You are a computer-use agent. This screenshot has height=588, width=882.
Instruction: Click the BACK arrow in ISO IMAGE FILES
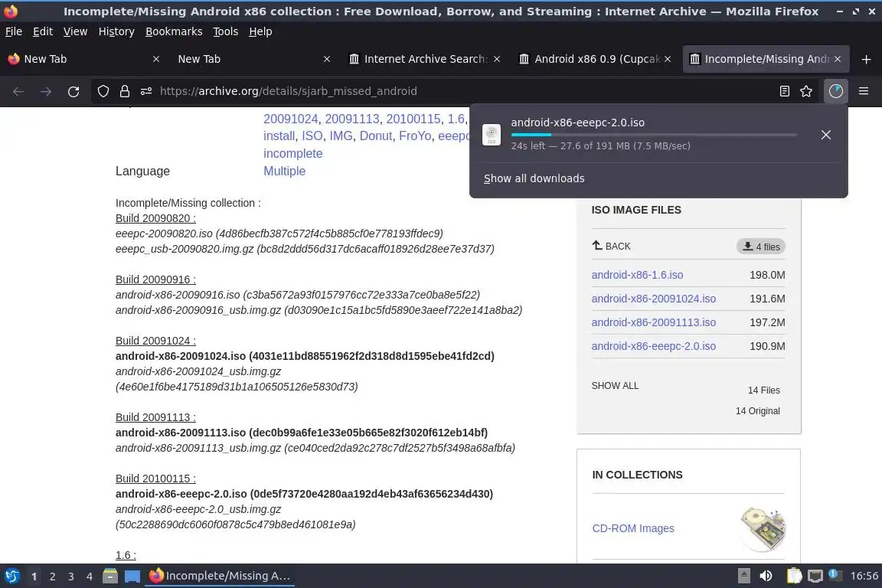[612, 246]
